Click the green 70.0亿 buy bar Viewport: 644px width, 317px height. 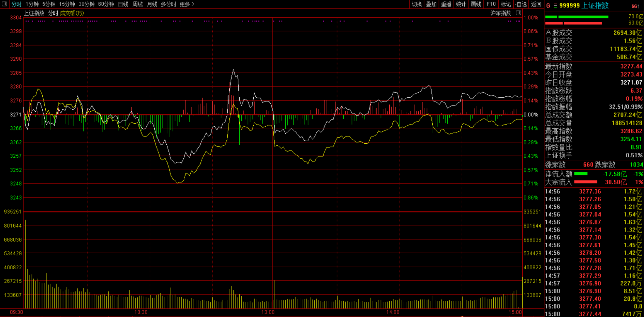pyautogui.click(x=576, y=17)
